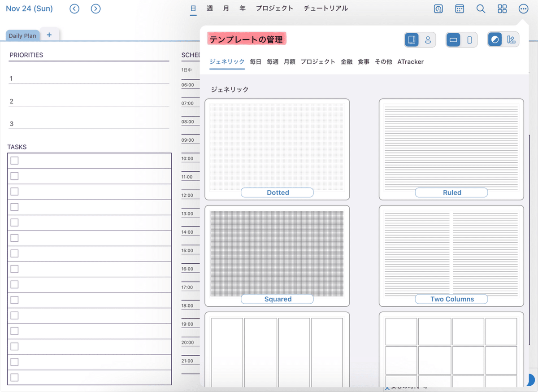Choose the four vertical columns template thumbnail
This screenshot has height=392, width=538.
(277, 350)
